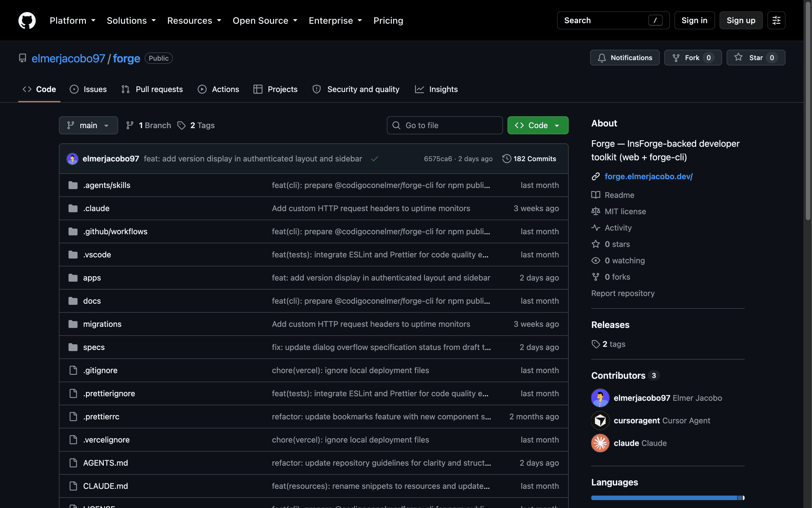Expand the Resources menu

pyautogui.click(x=194, y=21)
